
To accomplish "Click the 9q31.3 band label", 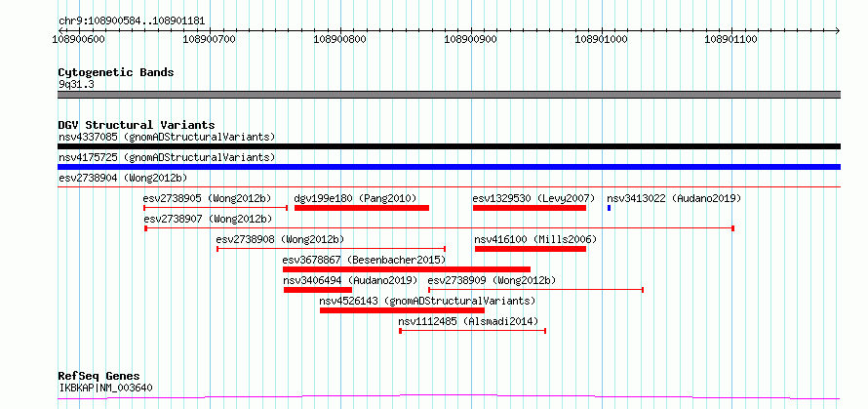I will point(76,84).
